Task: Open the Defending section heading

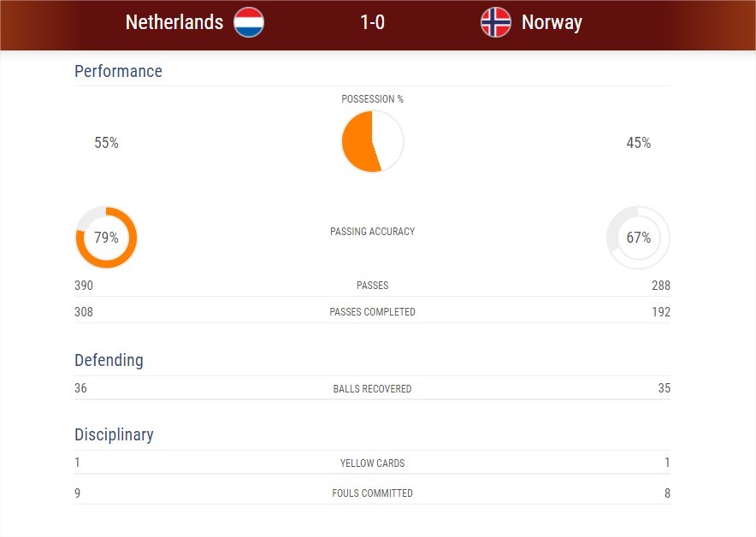Action: click(109, 360)
